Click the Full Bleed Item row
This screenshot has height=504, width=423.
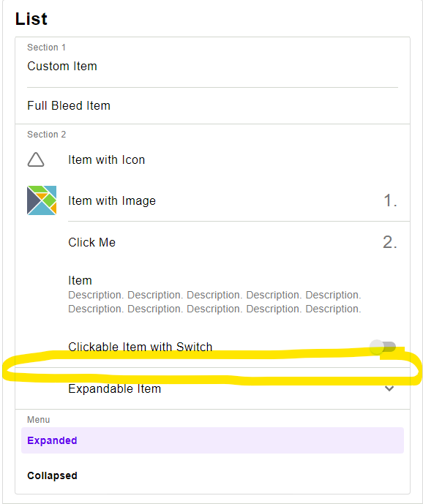[212, 106]
